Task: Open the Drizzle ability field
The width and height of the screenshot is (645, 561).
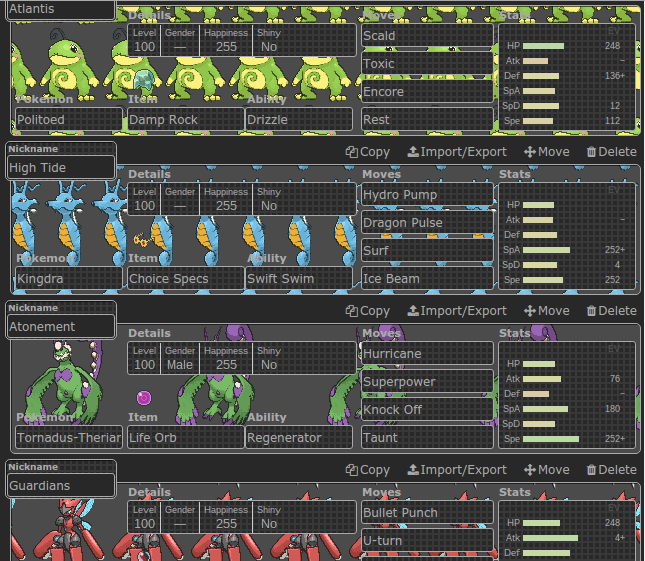Action: tap(299, 119)
